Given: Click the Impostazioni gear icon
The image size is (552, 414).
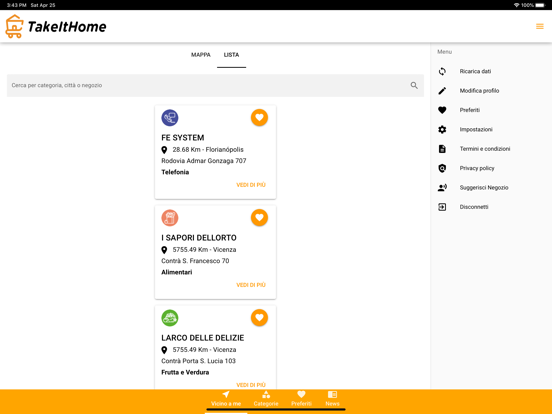Looking at the screenshot, I should point(442,130).
